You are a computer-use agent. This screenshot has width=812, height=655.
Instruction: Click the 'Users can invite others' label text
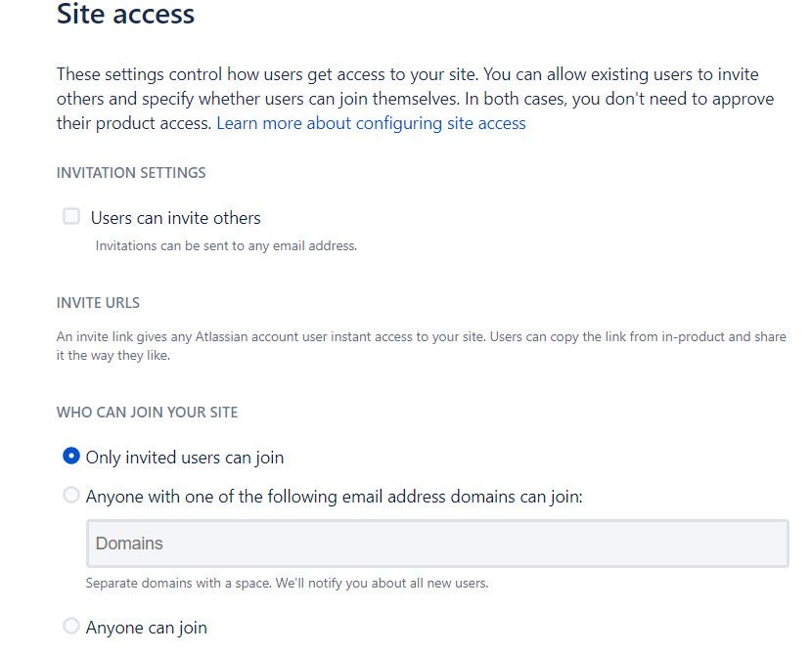coord(175,218)
